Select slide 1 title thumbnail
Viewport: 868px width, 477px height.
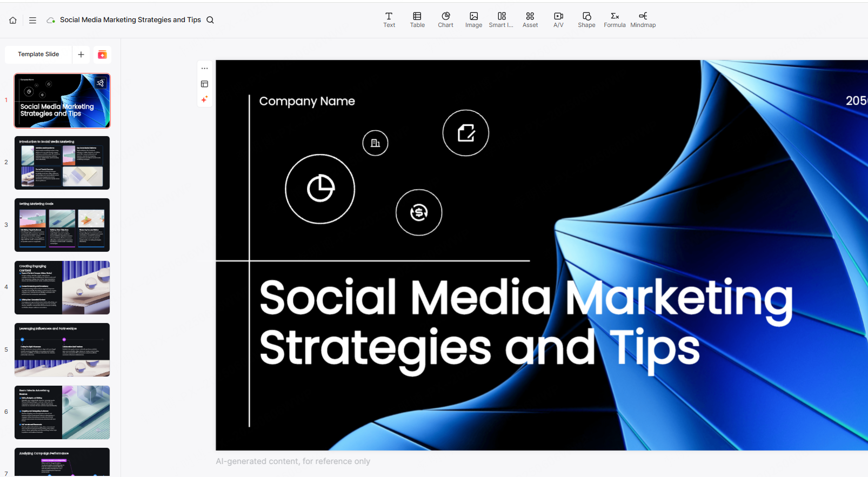tap(62, 101)
